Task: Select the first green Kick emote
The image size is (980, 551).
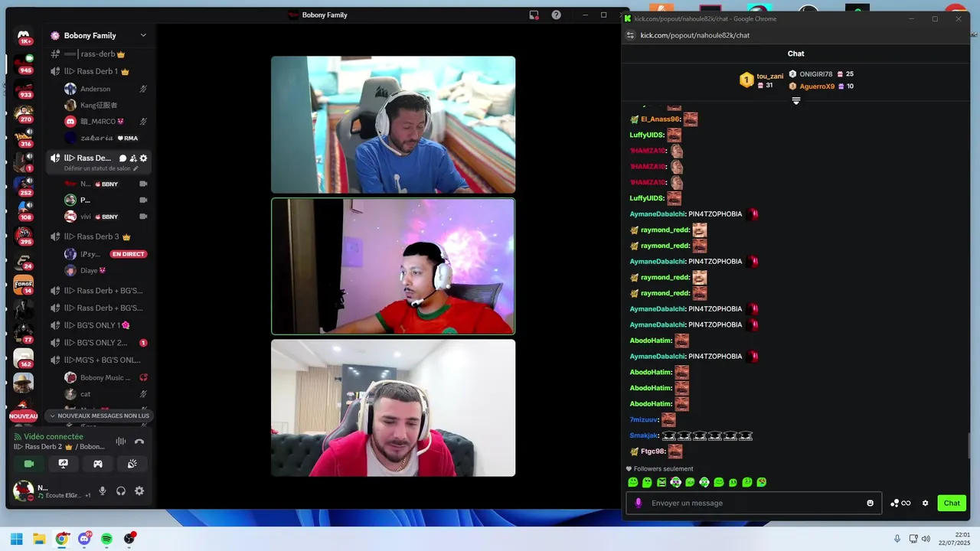Action: [x=633, y=482]
